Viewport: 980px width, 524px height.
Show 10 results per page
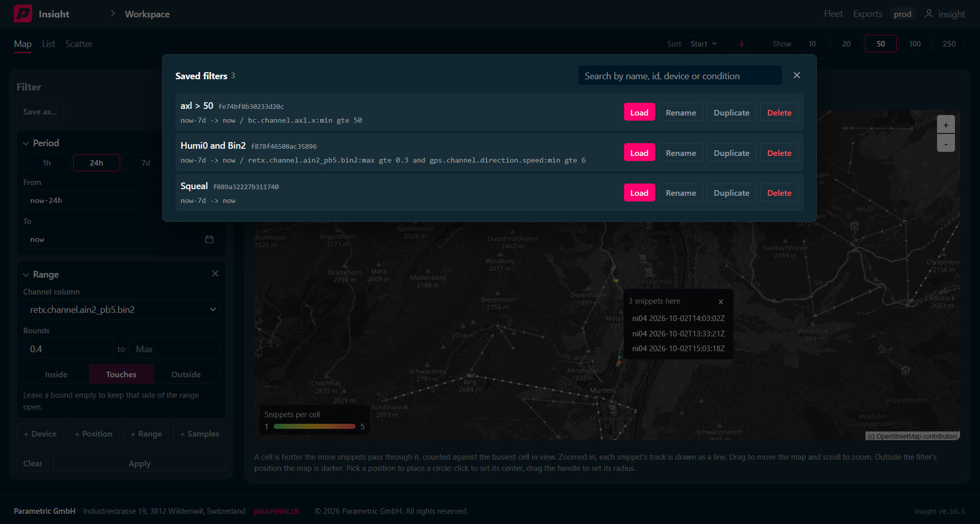812,43
